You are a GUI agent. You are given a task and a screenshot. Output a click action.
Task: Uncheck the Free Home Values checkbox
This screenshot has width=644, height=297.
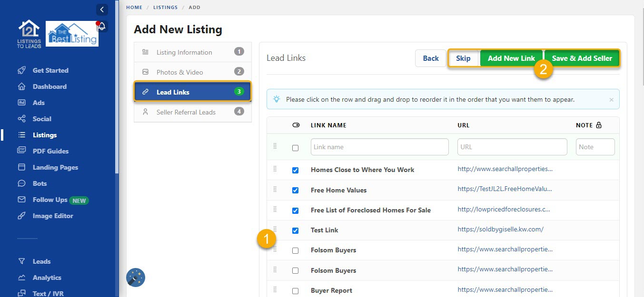(x=295, y=190)
